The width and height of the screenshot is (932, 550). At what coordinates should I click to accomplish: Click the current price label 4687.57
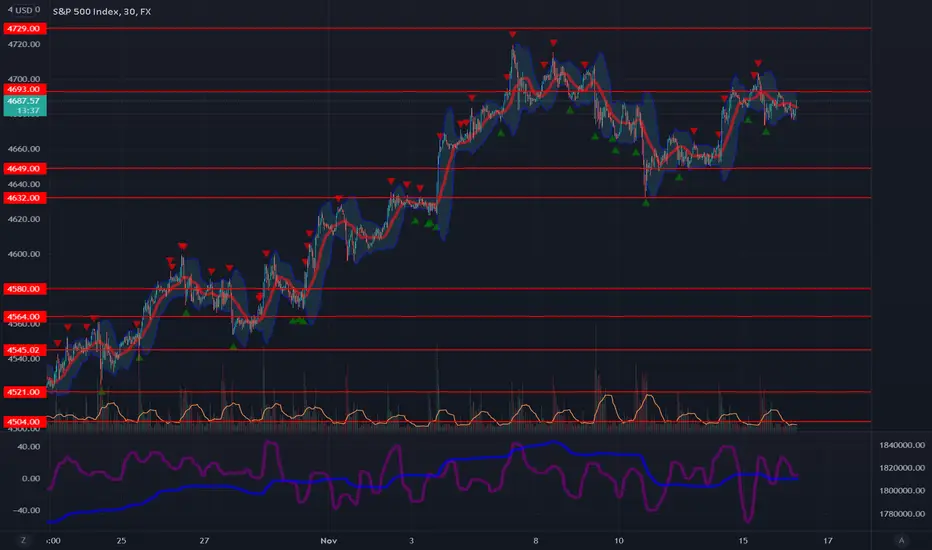pyautogui.click(x=24, y=101)
